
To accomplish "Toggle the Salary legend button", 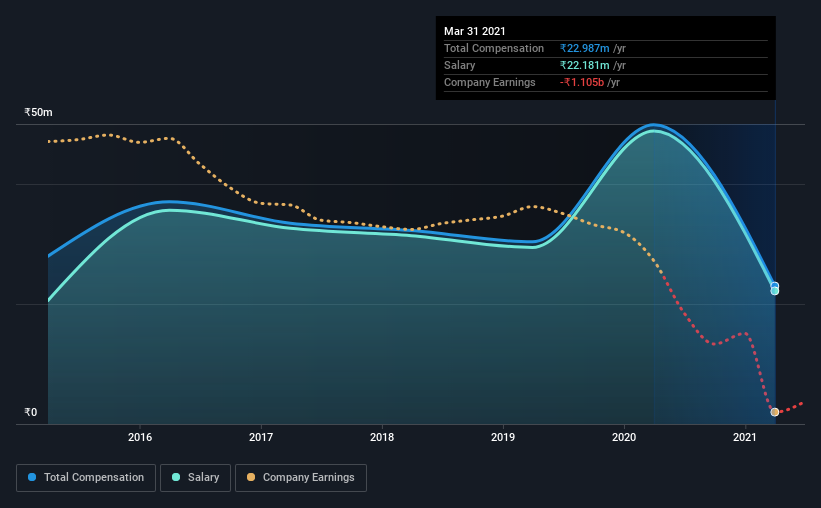I will 195,478.
